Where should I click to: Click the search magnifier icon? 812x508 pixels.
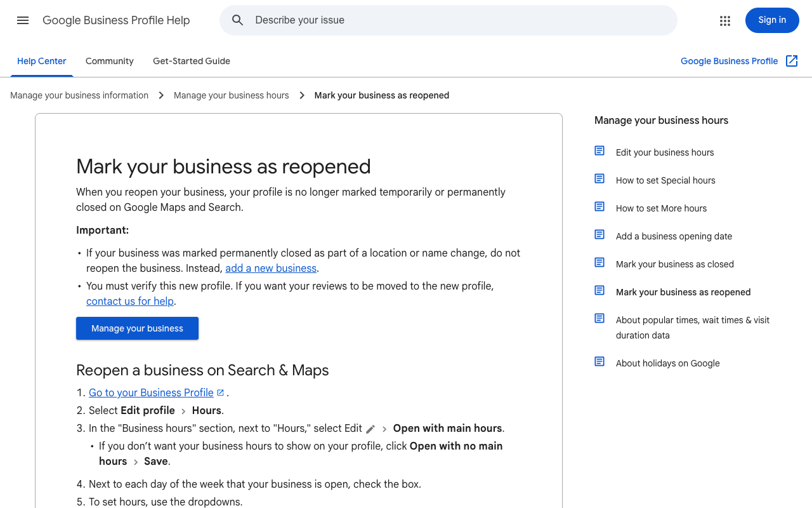coord(238,20)
